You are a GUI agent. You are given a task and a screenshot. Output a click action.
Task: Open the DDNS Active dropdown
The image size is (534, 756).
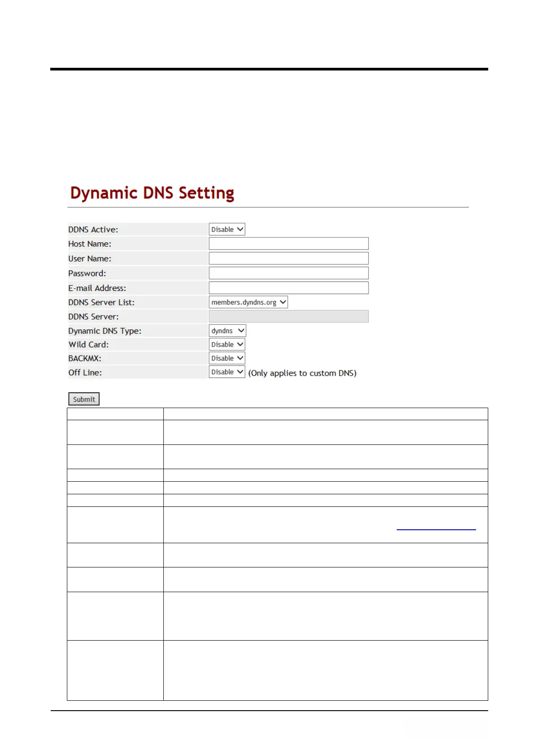(x=227, y=229)
